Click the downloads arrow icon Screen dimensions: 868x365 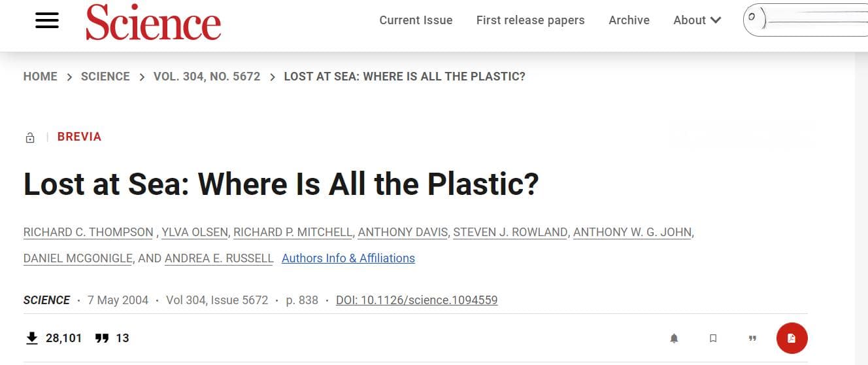[31, 338]
